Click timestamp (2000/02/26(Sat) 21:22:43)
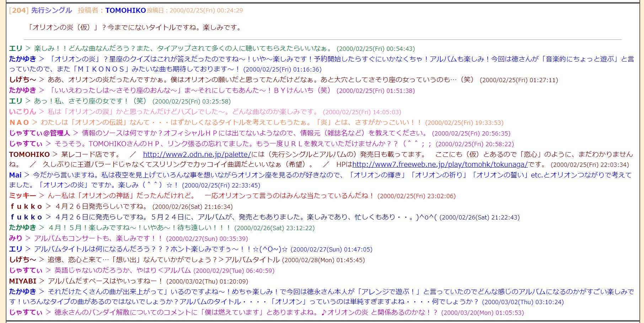This screenshot has width=644, height=323. (x=479, y=217)
